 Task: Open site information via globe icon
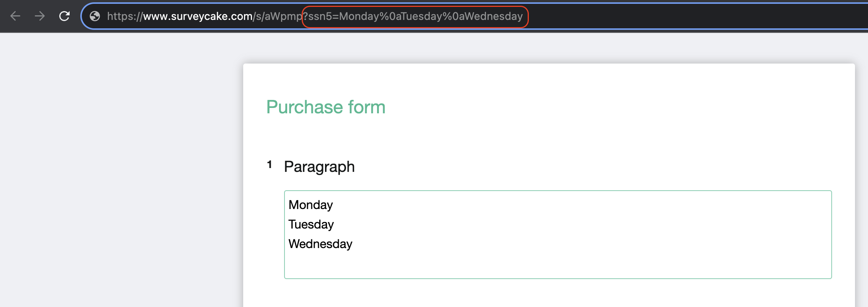(x=94, y=16)
